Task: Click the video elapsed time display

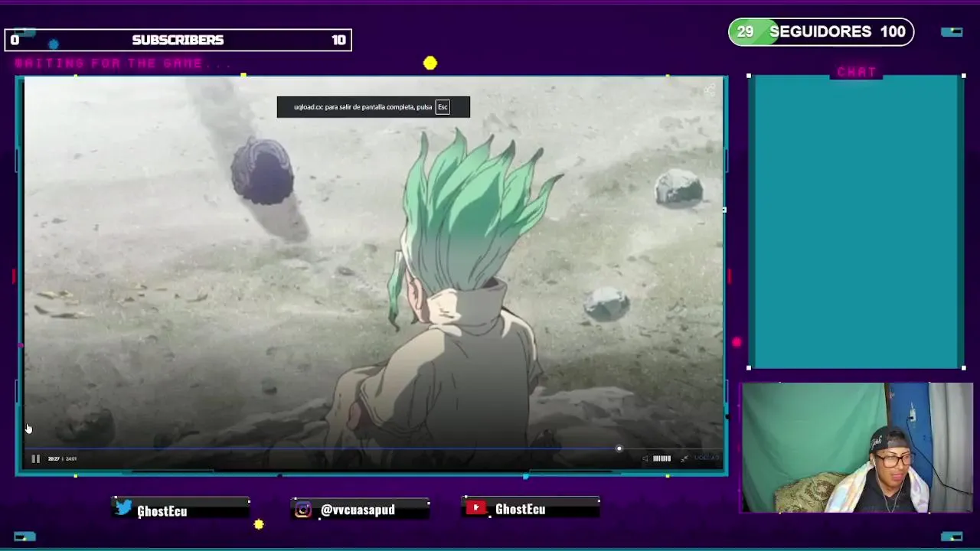Action: pyautogui.click(x=54, y=459)
